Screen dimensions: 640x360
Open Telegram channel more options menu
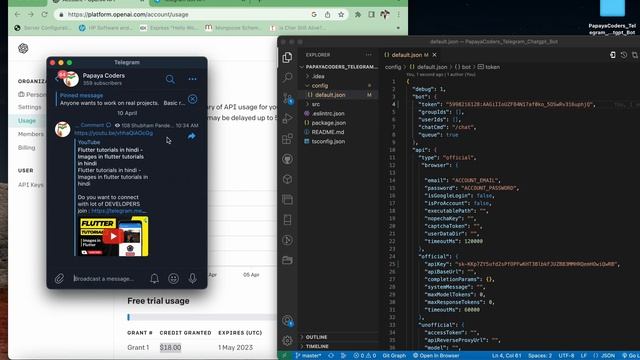[192, 79]
